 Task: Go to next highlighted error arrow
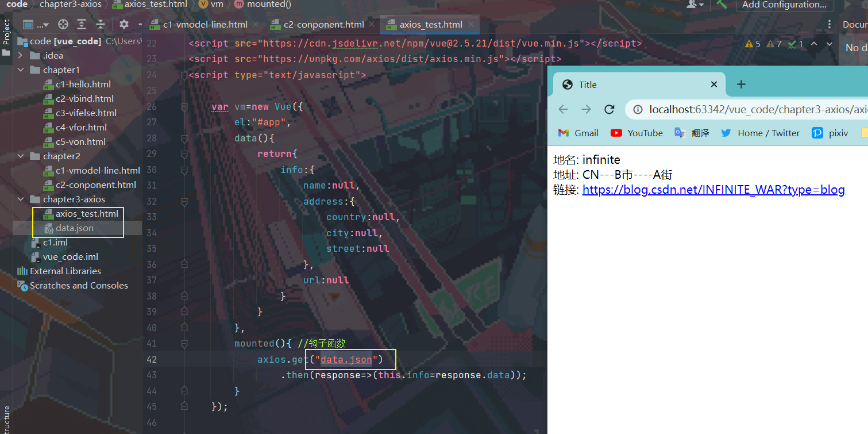point(829,44)
